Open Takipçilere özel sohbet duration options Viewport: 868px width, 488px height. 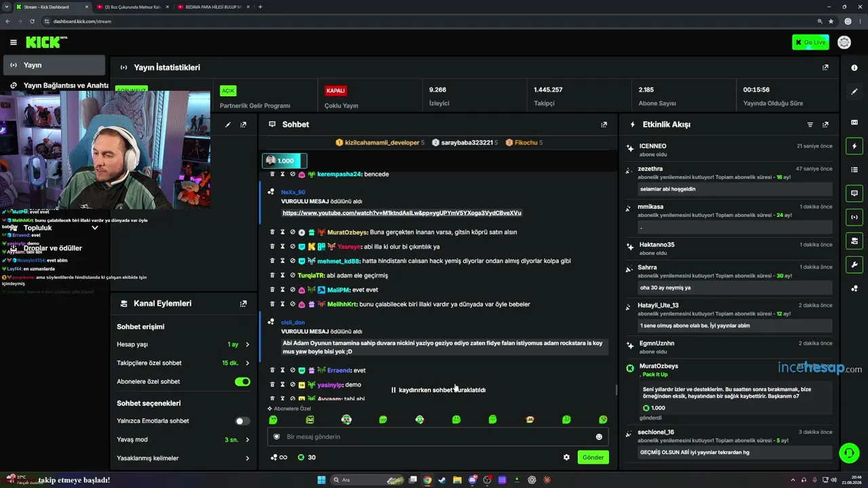183,363
